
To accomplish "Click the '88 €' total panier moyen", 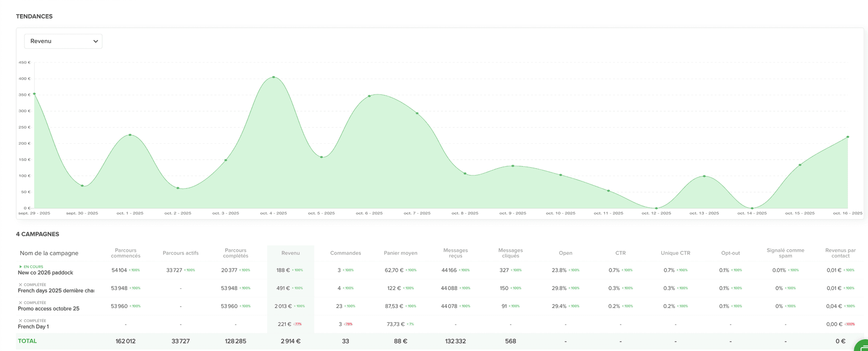I will (x=401, y=341).
